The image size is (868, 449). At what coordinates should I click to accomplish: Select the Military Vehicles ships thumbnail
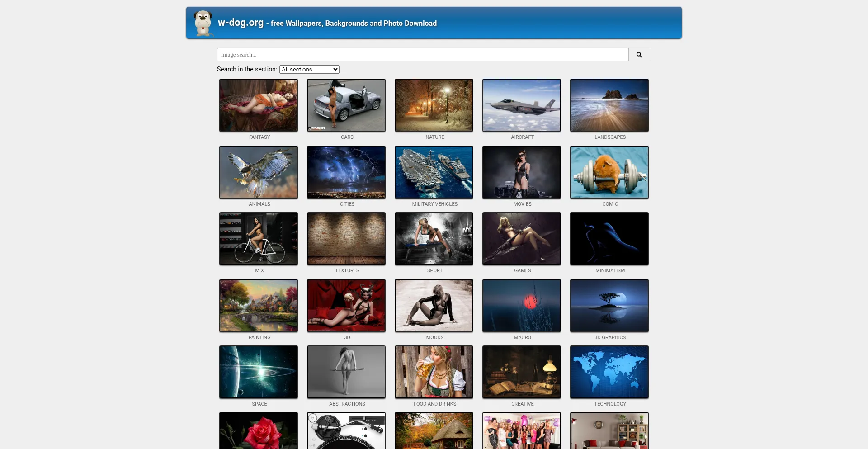(434, 172)
